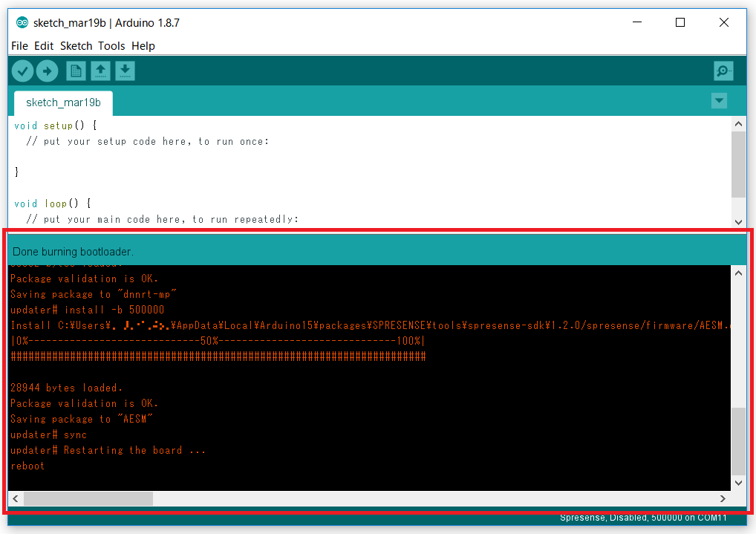756x534 pixels.
Task: Click the Verify checkmark icon
Action: (x=23, y=71)
